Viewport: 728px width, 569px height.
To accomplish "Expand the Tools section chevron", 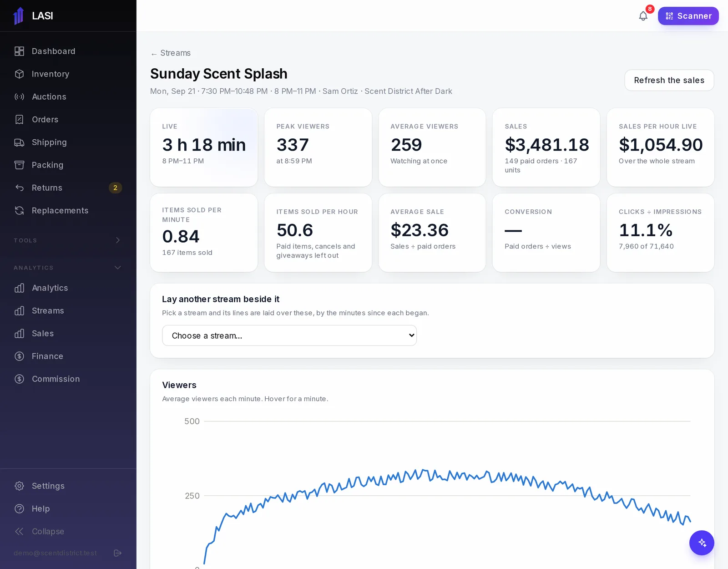I will (118, 240).
